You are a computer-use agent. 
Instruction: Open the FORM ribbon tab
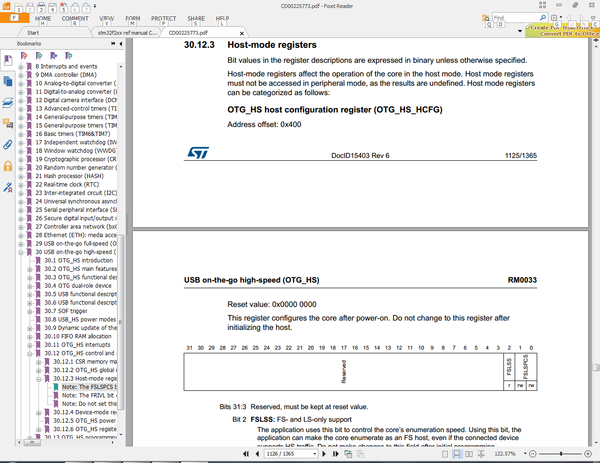coord(133,18)
